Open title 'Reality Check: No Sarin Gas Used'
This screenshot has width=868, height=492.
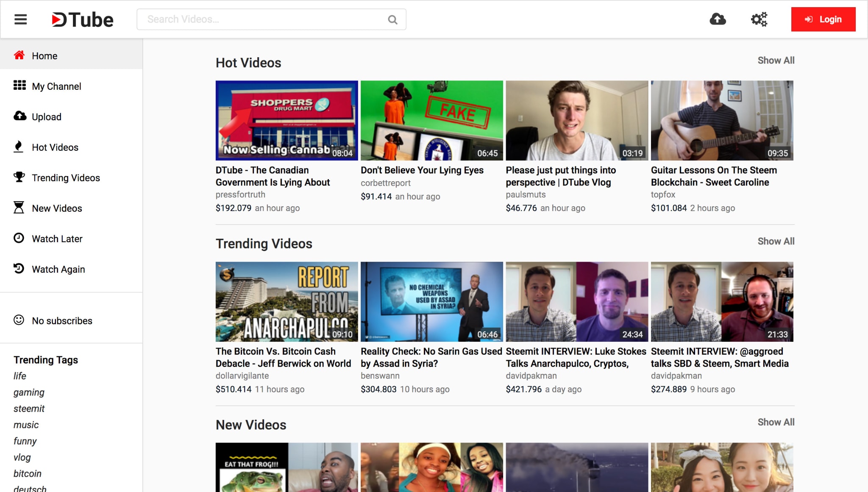(x=431, y=357)
